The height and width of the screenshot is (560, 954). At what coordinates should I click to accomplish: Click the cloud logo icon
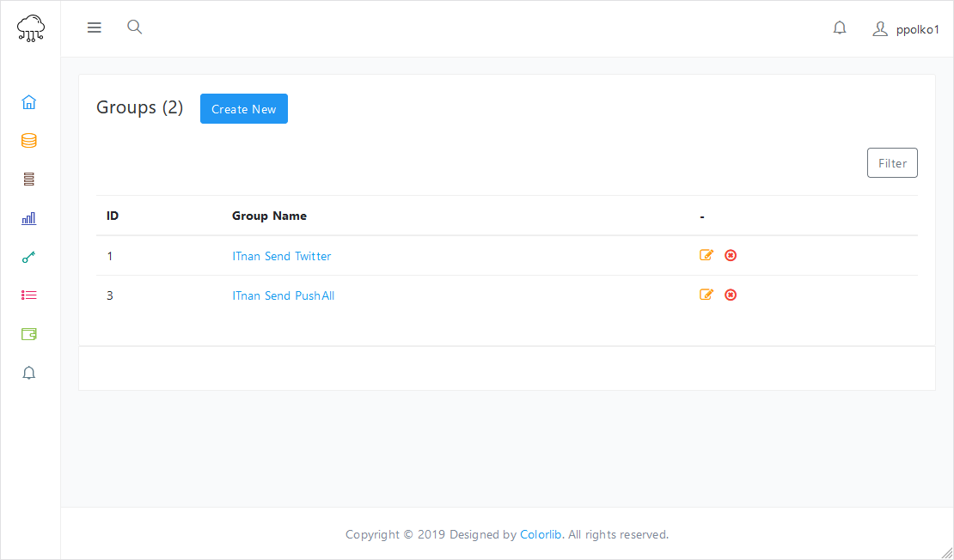tap(31, 28)
